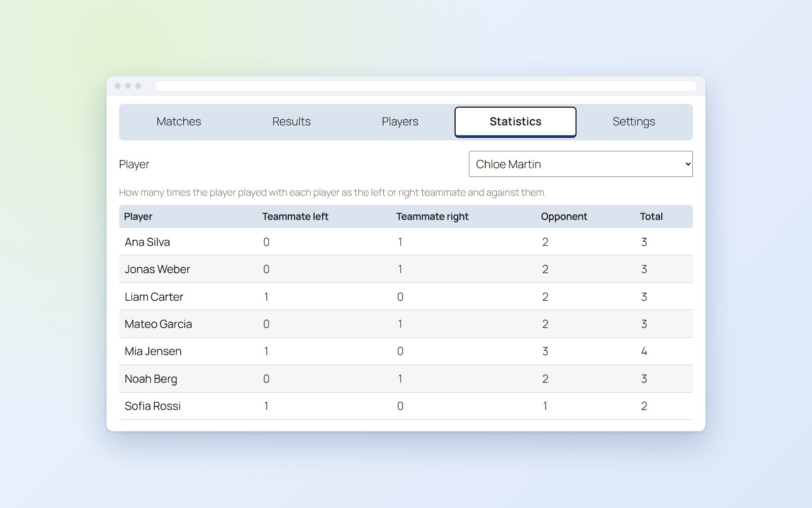Click Ana Silva's Teammate right value

coord(400,242)
